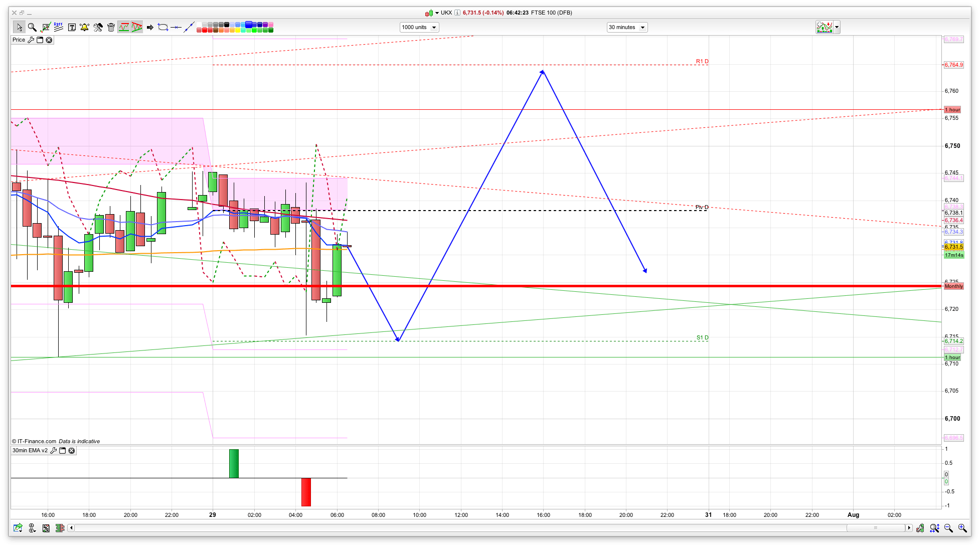Open the 1000 units dropdown
The image size is (980, 547).
pyautogui.click(x=419, y=27)
